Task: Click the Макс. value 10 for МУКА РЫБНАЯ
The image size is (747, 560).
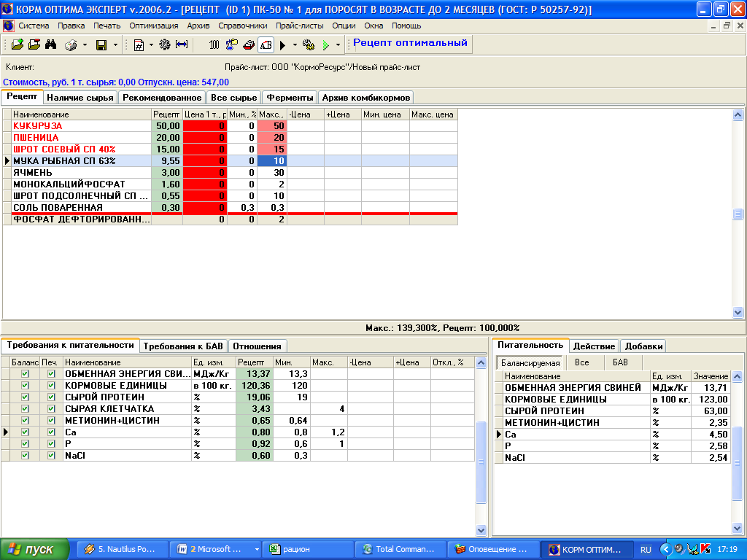Action: coord(271,161)
